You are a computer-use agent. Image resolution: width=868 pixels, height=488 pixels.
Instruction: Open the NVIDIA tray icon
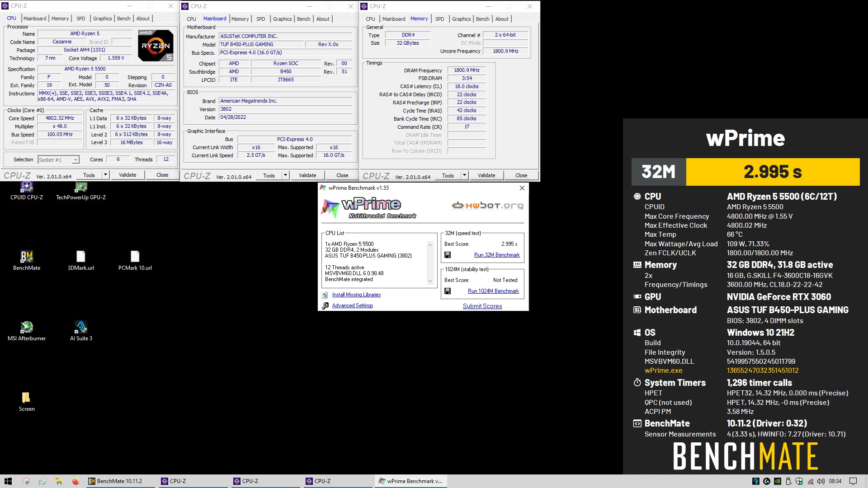pos(778,481)
